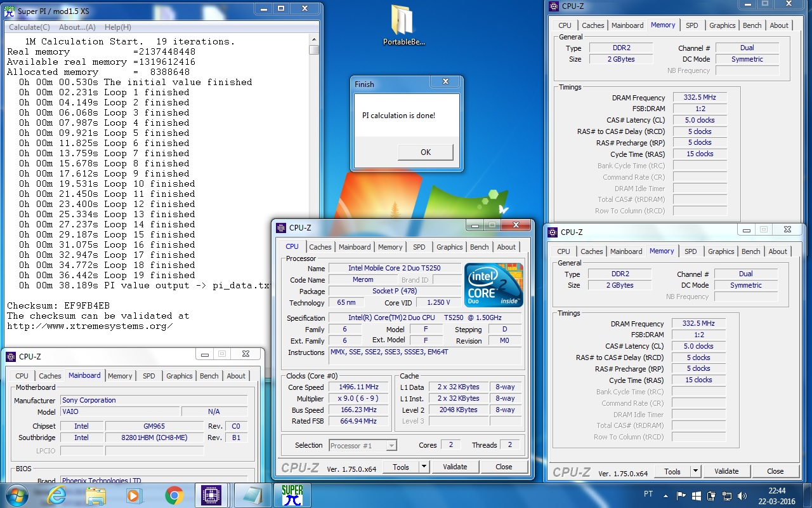
Task: Confirm OK in the Finish dialog
Action: pyautogui.click(x=425, y=152)
